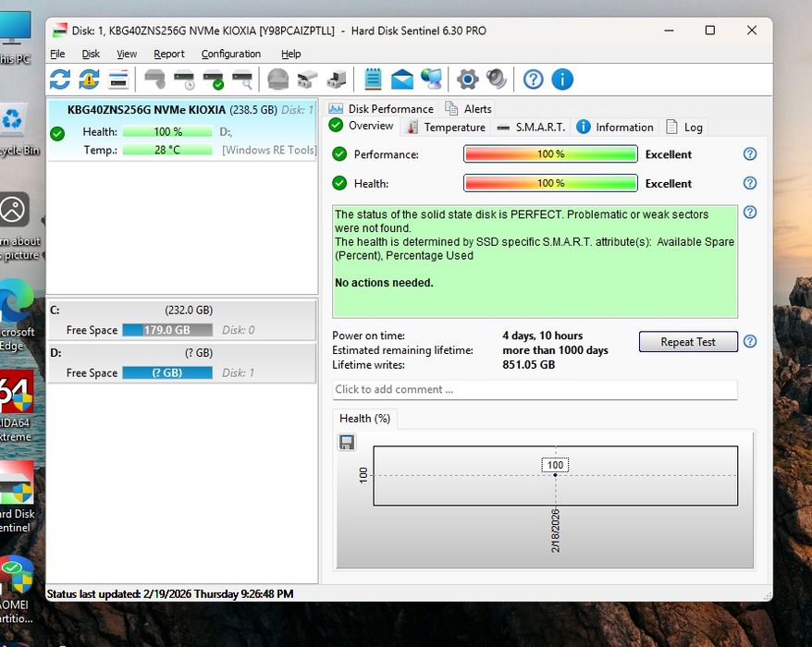Click the question mark Help toolbar icon
Viewport: 812px width, 647px height.
tap(533, 79)
